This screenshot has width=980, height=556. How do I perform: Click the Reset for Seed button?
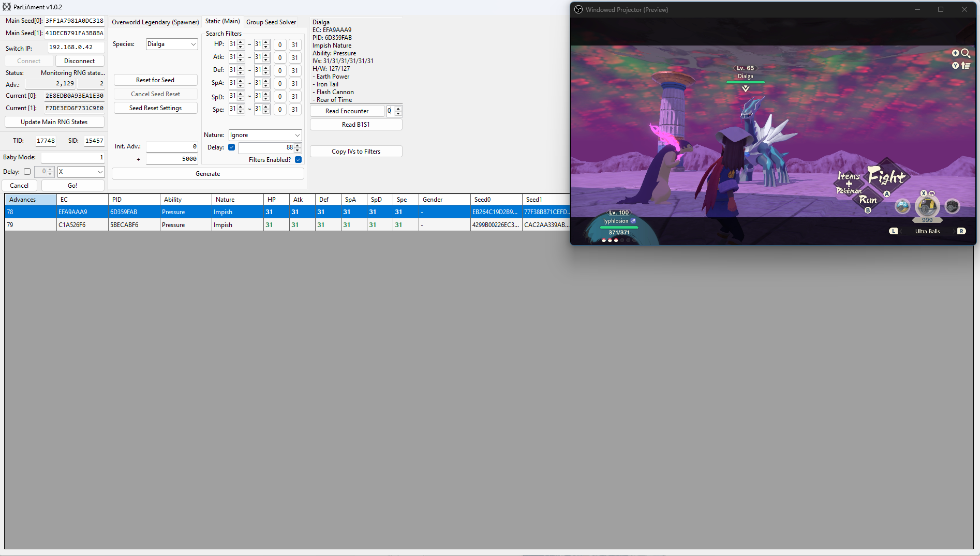click(155, 80)
